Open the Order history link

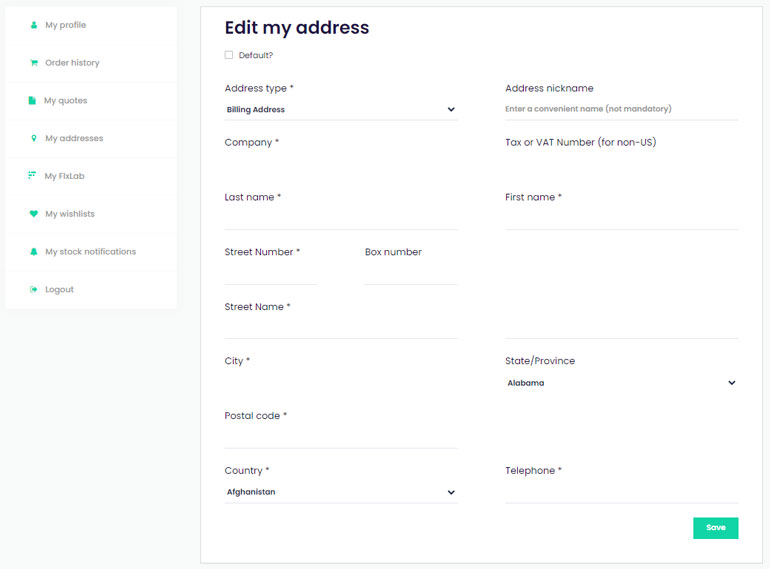[x=72, y=63]
